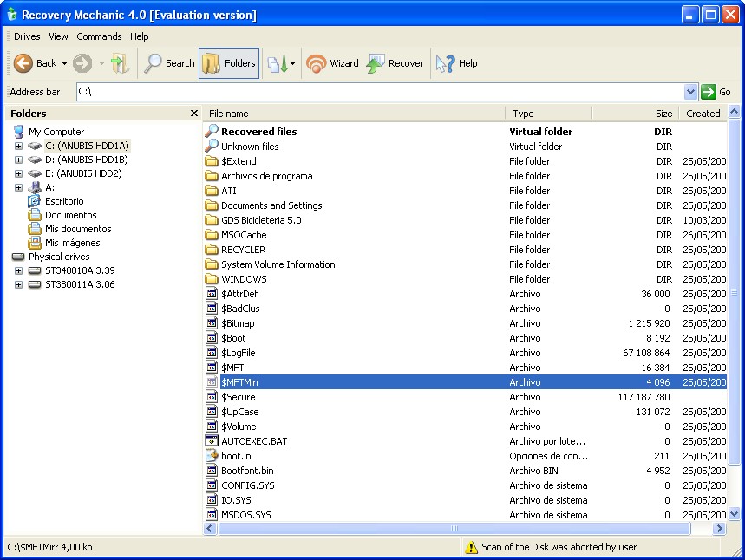Open the address bar dropdown list
745x560 pixels.
tap(690, 92)
